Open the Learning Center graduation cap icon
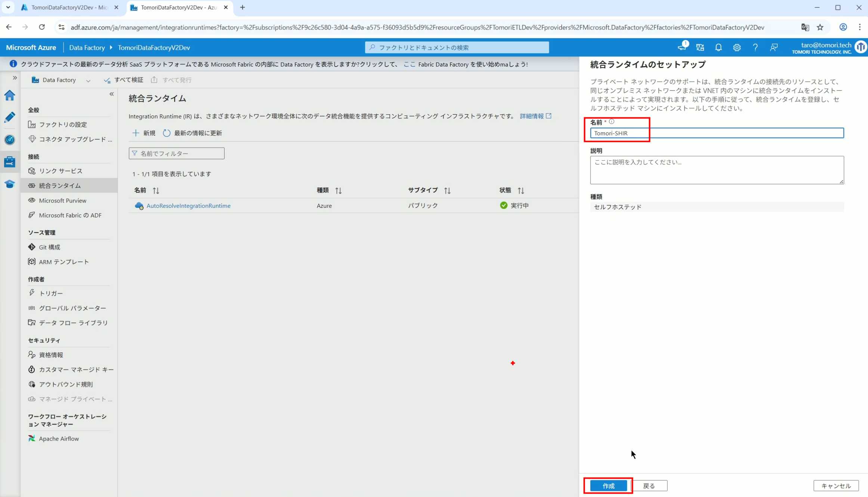 pyautogui.click(x=10, y=184)
